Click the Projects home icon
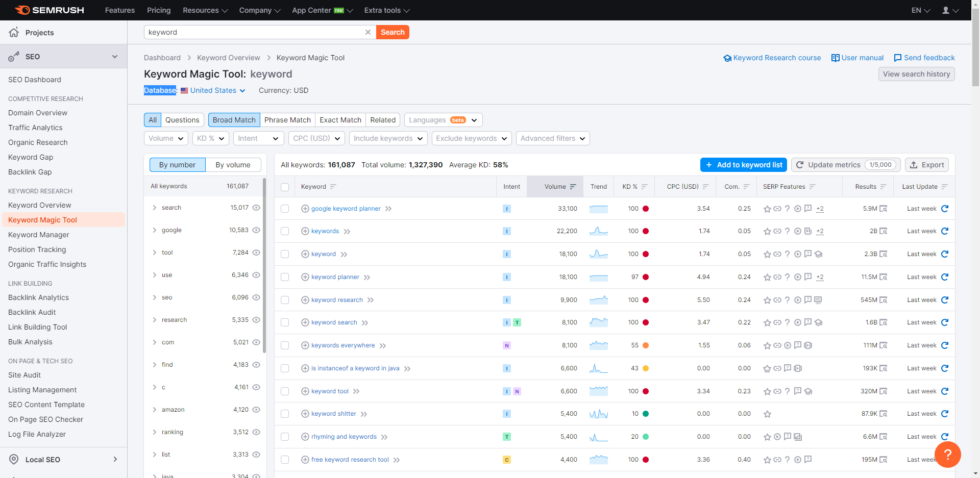This screenshot has width=980, height=478. 14,32
